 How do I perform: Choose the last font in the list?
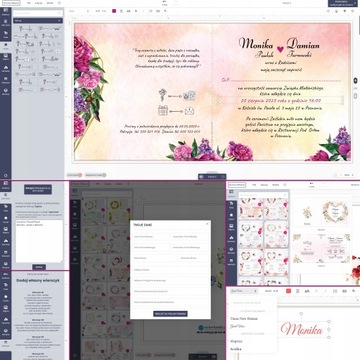tap(236, 349)
